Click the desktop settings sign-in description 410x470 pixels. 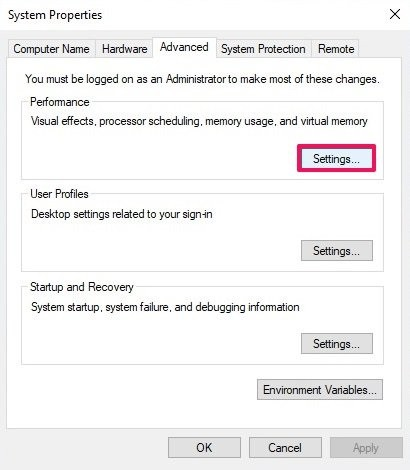[x=122, y=214]
